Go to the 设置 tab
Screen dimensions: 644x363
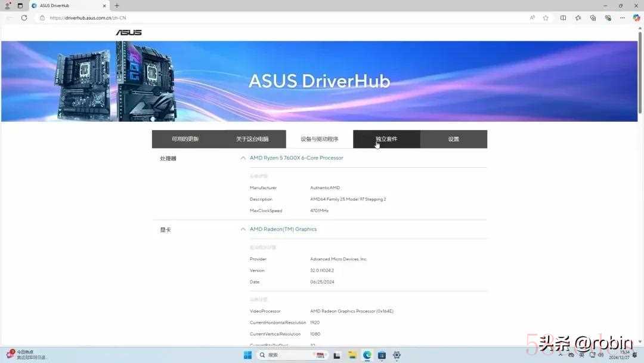coord(453,139)
